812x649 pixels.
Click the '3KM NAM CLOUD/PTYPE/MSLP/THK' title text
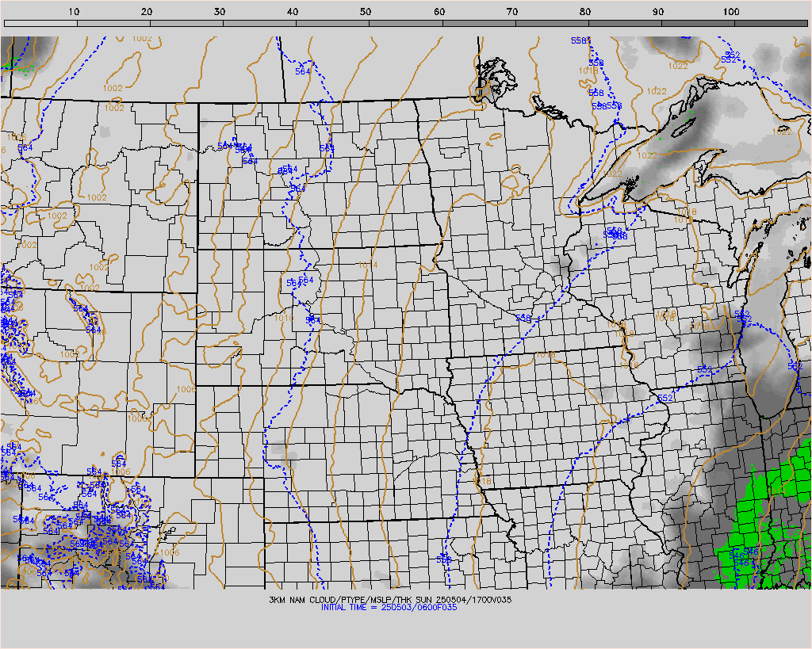342,600
